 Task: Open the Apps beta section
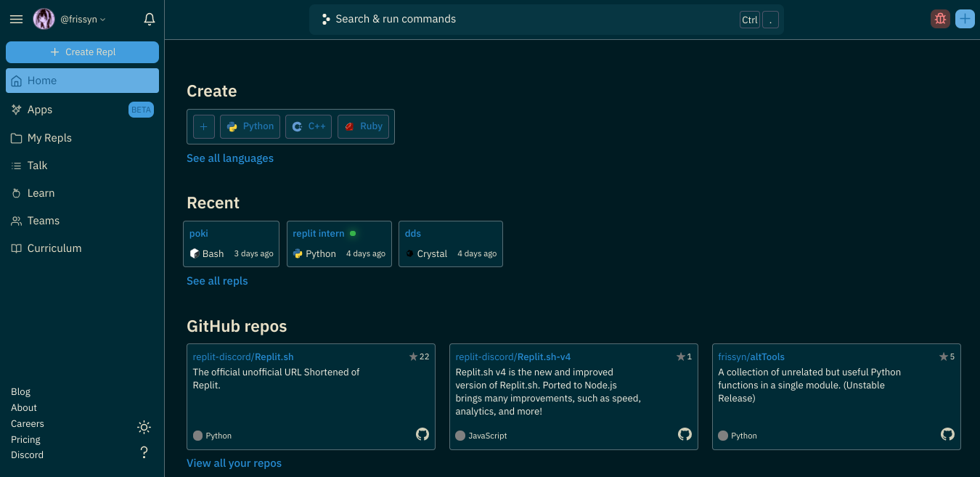click(40, 110)
